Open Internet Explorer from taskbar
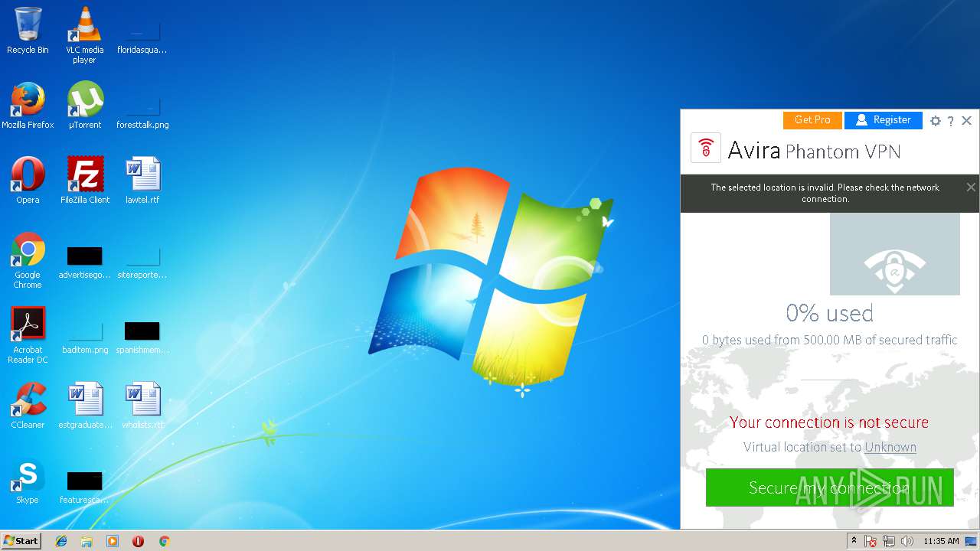The width and height of the screenshot is (980, 551). [x=61, y=541]
